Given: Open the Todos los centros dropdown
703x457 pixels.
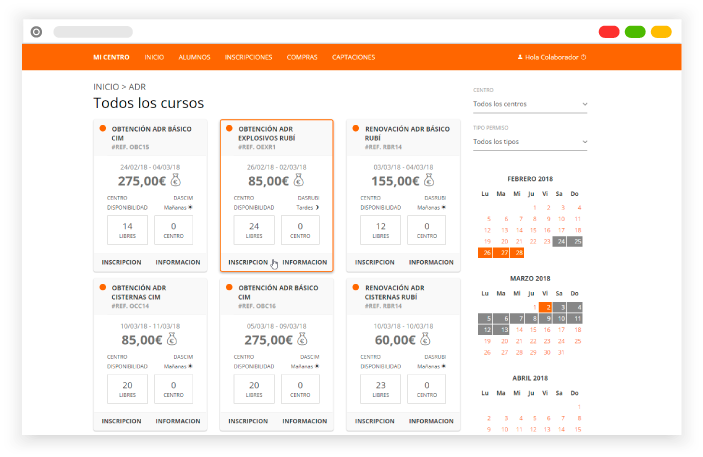Looking at the screenshot, I should 530,104.
